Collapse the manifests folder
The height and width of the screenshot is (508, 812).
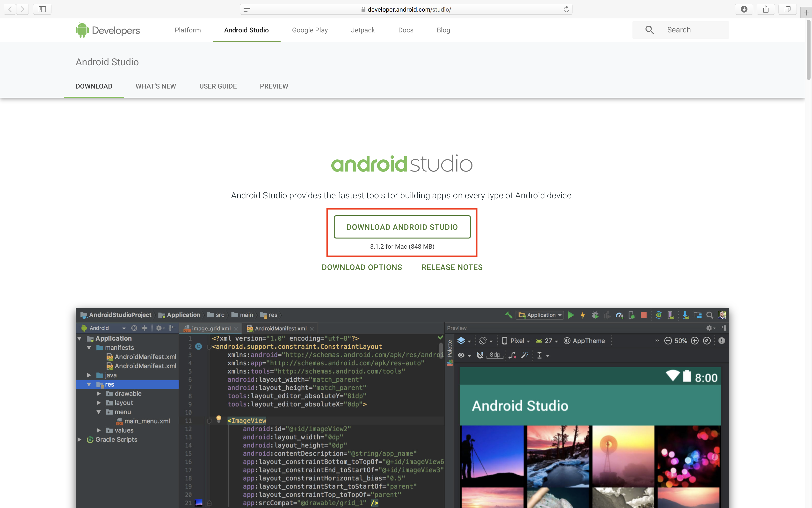coord(89,348)
